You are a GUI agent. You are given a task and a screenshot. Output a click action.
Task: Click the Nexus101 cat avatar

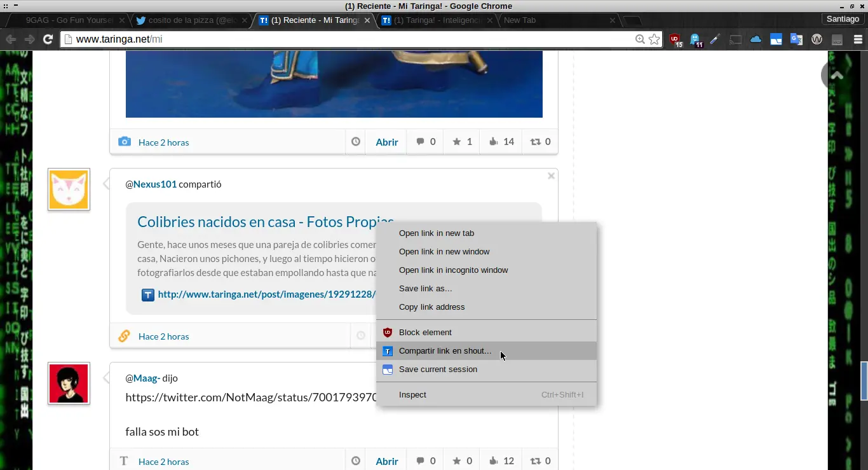pos(69,189)
